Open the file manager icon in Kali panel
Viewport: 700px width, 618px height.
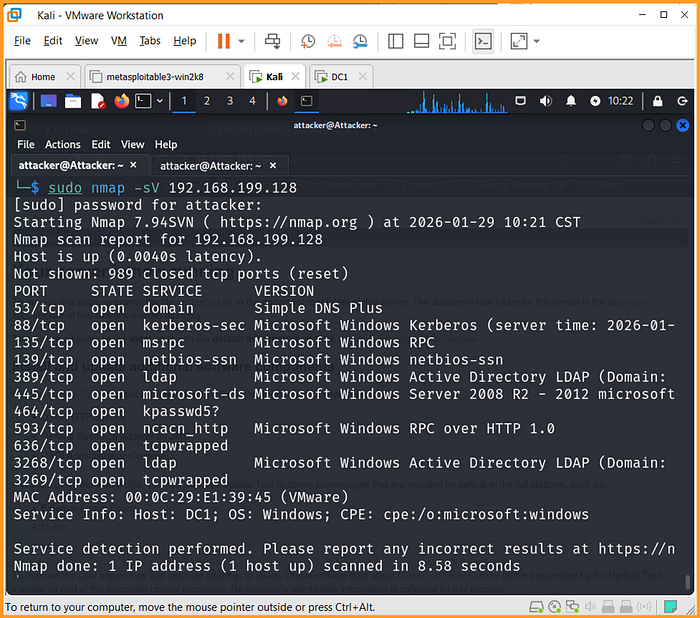pyautogui.click(x=73, y=101)
